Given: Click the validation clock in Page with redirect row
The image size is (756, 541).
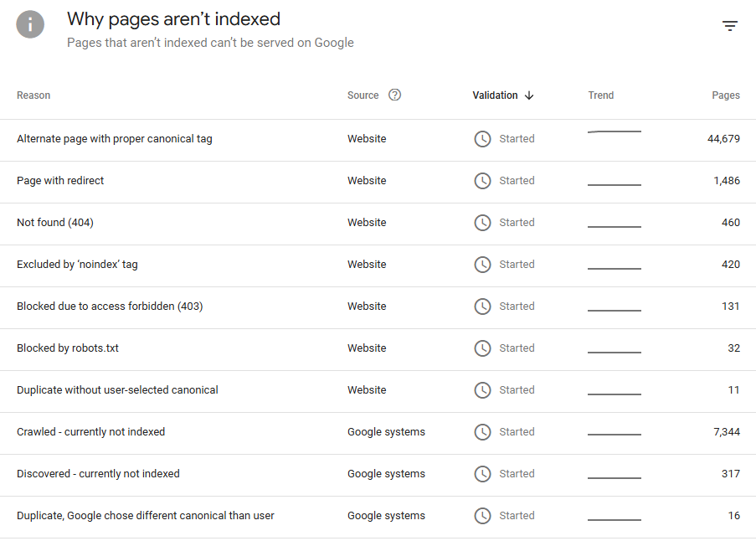Looking at the screenshot, I should click(x=482, y=181).
